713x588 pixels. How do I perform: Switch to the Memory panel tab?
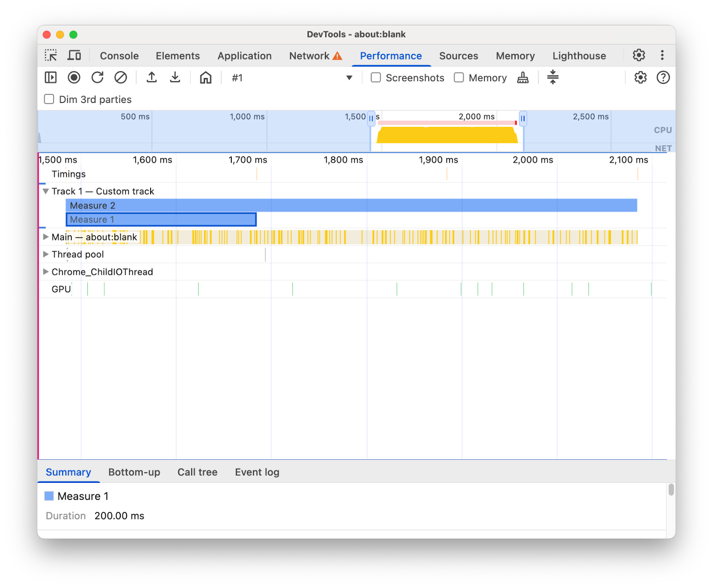pyautogui.click(x=515, y=56)
